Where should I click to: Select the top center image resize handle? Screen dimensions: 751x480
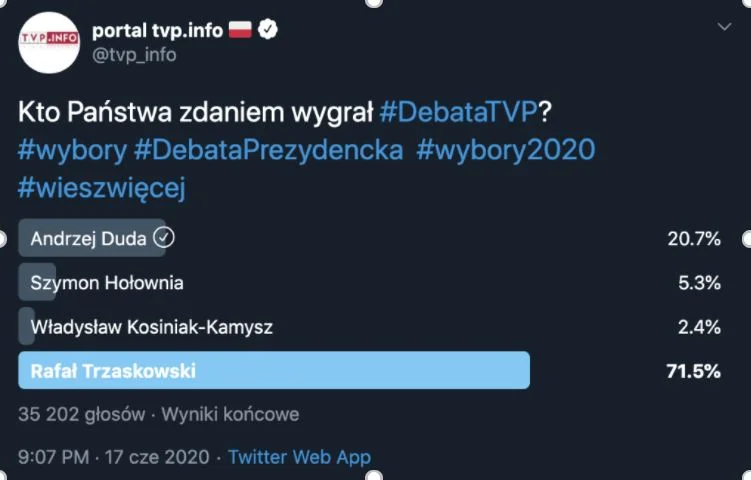(x=374, y=2)
